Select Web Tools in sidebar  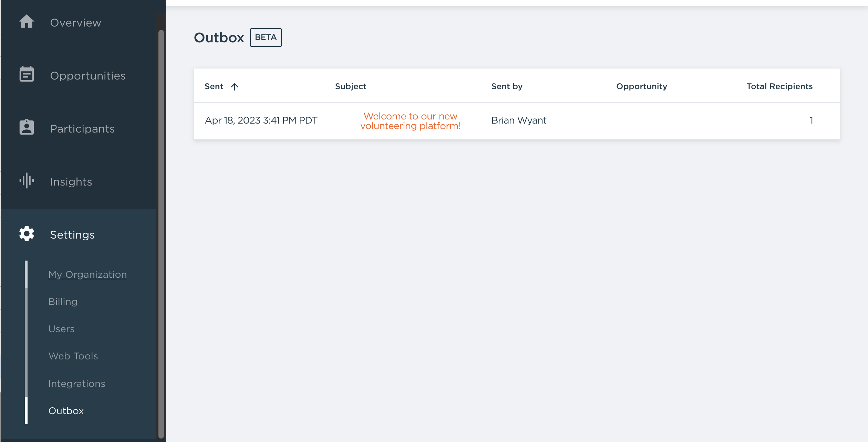pos(73,356)
